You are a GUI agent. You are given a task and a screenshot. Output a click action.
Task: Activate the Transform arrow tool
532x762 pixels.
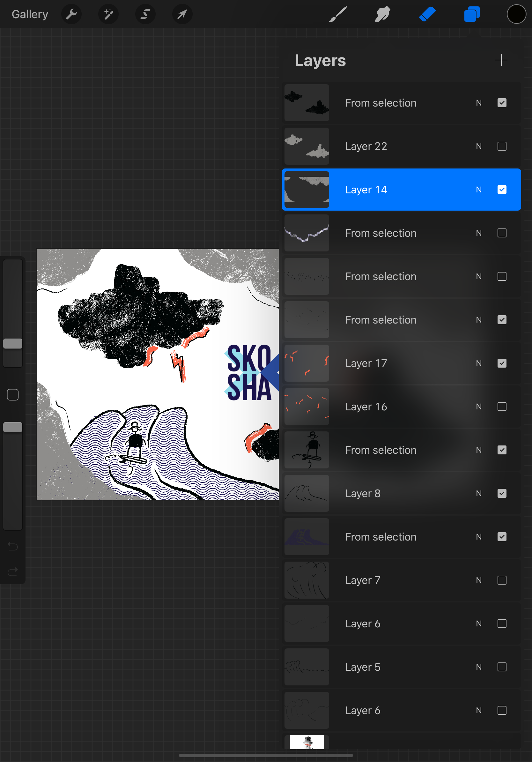coord(182,14)
